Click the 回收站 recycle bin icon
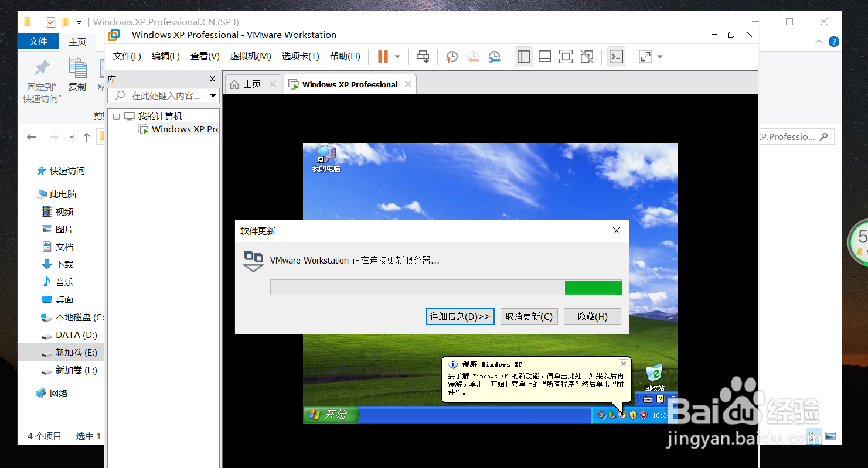 pyautogui.click(x=654, y=378)
